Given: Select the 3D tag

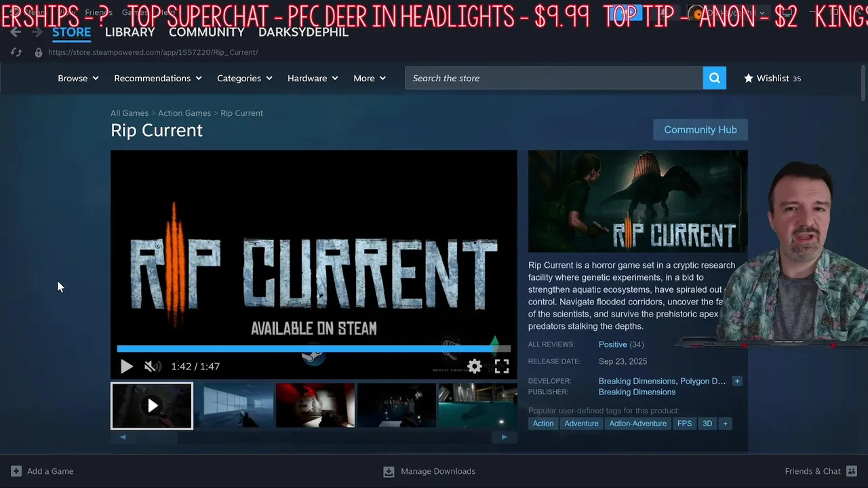Looking at the screenshot, I should tap(707, 424).
